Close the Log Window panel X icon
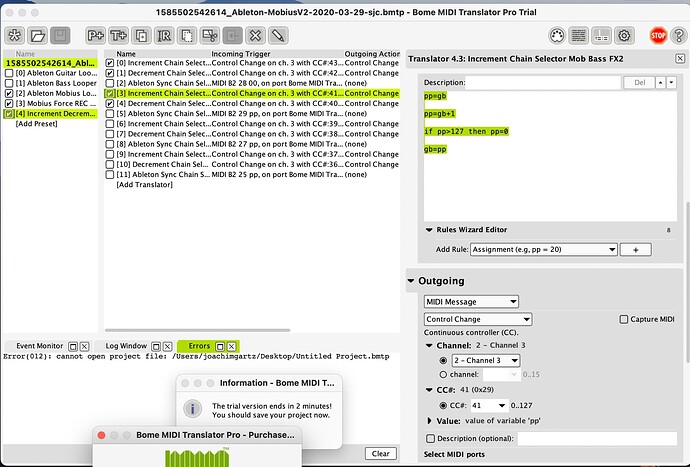This screenshot has height=467, width=690. (x=167, y=346)
